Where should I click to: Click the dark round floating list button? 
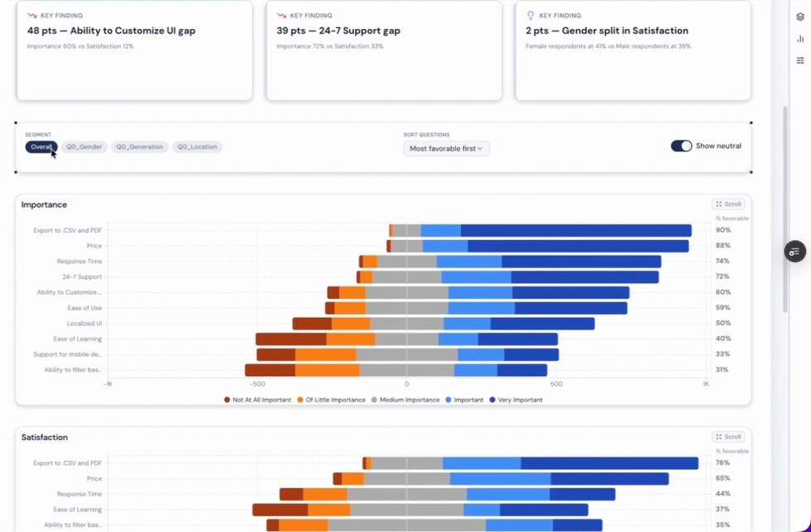795,252
